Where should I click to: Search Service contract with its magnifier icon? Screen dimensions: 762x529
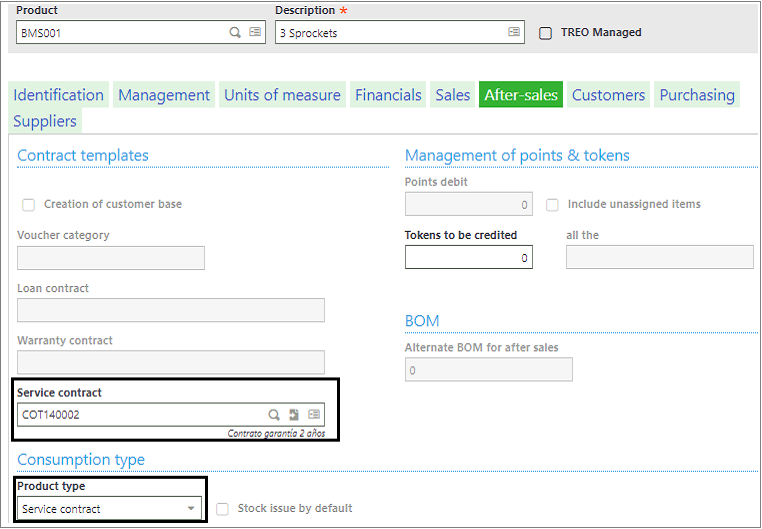coord(274,414)
